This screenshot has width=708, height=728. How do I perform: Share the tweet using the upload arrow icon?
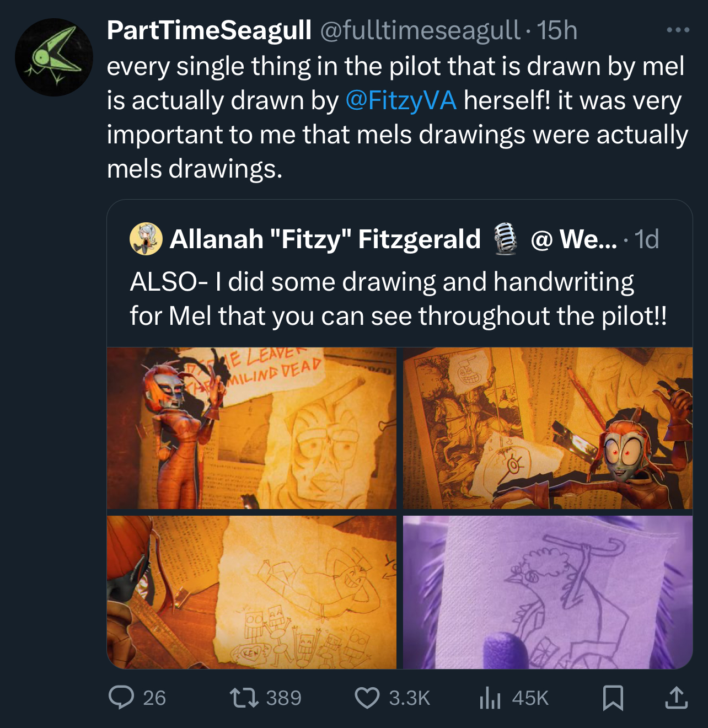click(x=676, y=697)
